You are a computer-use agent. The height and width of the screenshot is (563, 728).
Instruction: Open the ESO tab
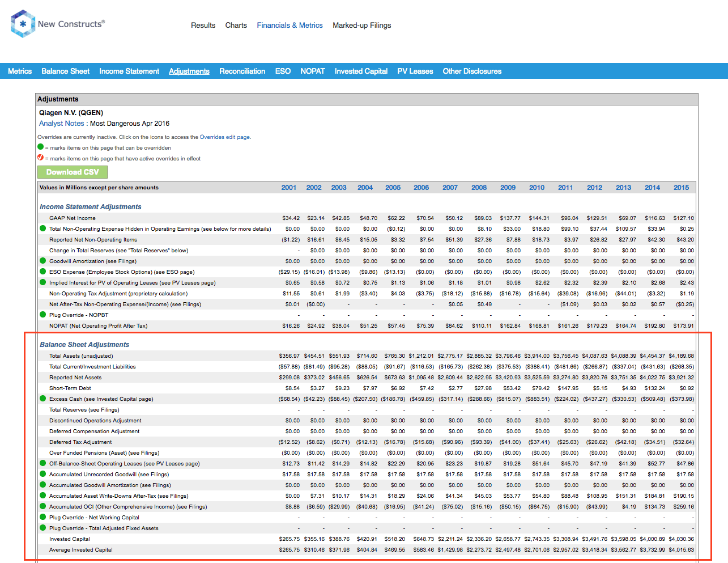283,71
